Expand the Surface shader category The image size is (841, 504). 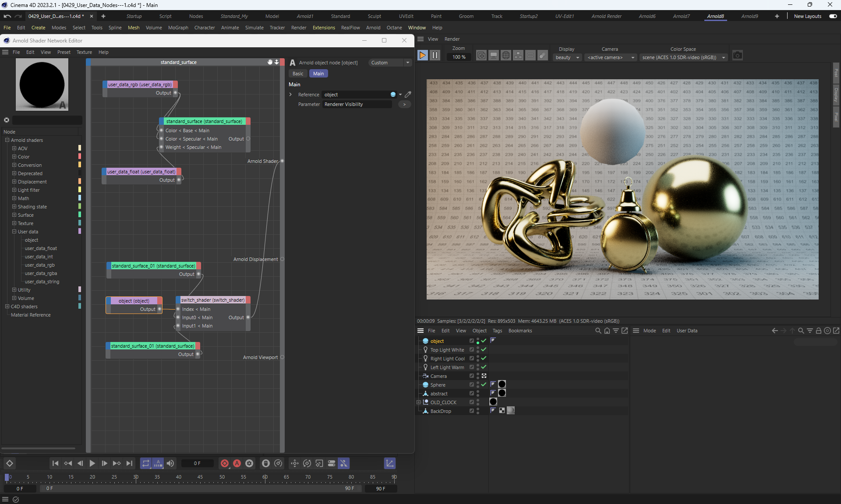pos(14,215)
